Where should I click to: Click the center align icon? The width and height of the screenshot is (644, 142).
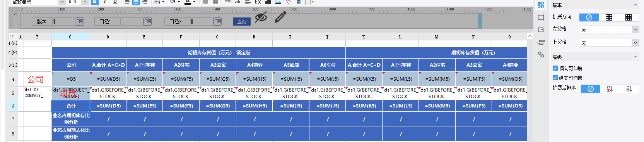pos(136,2)
